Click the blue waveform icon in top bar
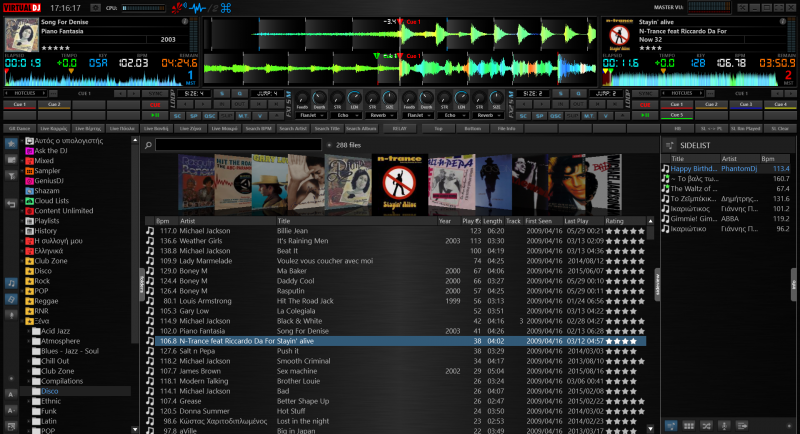 coord(197,8)
